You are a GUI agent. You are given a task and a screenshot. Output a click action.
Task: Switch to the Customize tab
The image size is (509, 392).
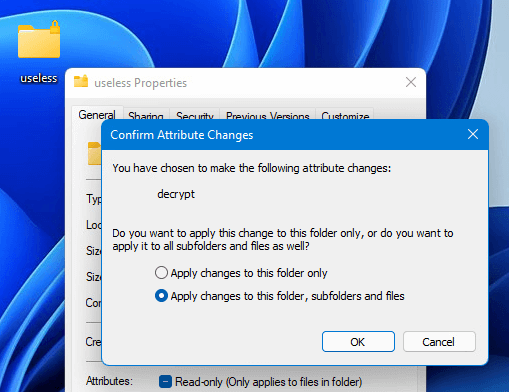pyautogui.click(x=345, y=115)
